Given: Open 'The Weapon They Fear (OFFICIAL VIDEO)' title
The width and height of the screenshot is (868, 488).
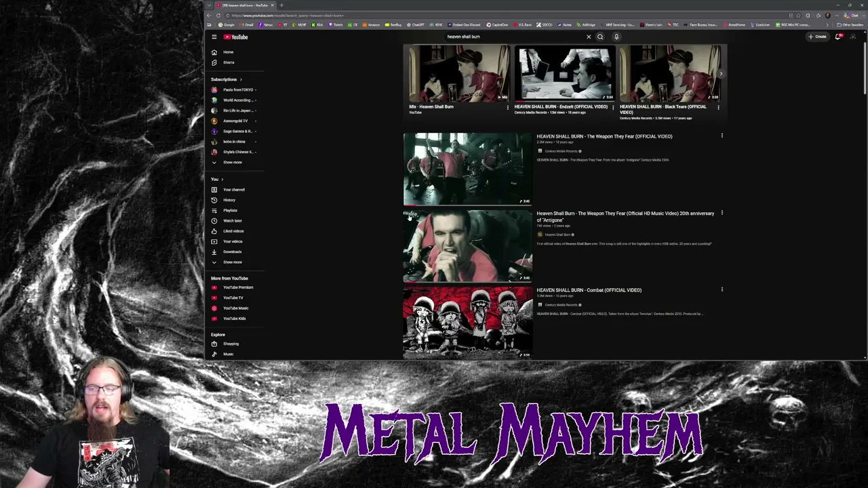Looking at the screenshot, I should pos(604,136).
